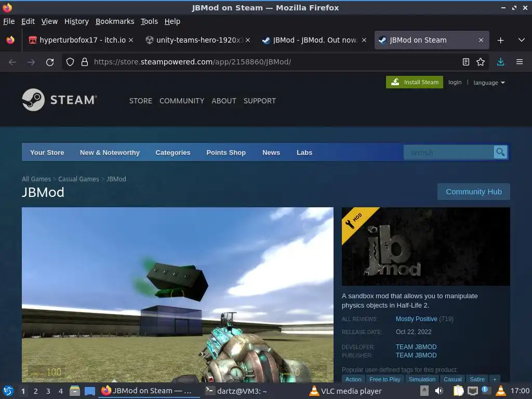Viewport: 532px width, 399px height.
Task: Bookmark this page with star
Action: [x=481, y=62]
